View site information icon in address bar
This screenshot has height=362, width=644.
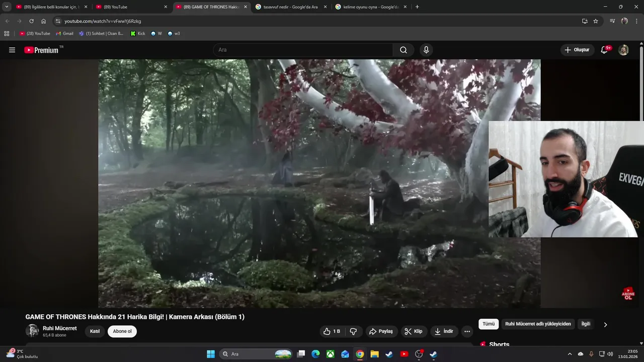click(58, 21)
